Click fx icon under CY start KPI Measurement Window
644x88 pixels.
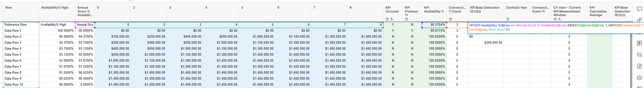click(560, 19)
